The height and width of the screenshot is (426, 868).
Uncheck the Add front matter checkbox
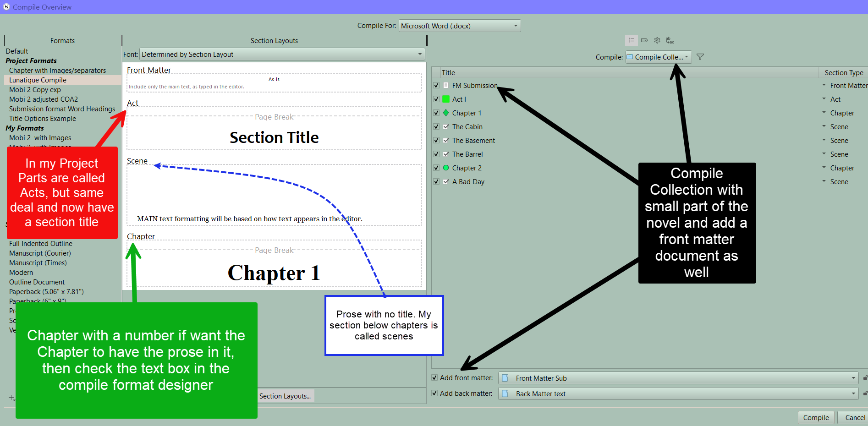coord(434,378)
